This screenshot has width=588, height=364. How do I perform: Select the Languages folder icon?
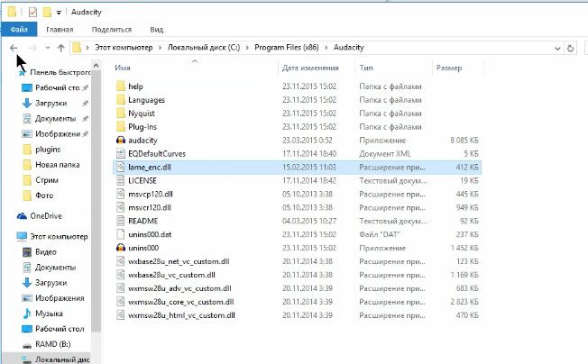(120, 100)
